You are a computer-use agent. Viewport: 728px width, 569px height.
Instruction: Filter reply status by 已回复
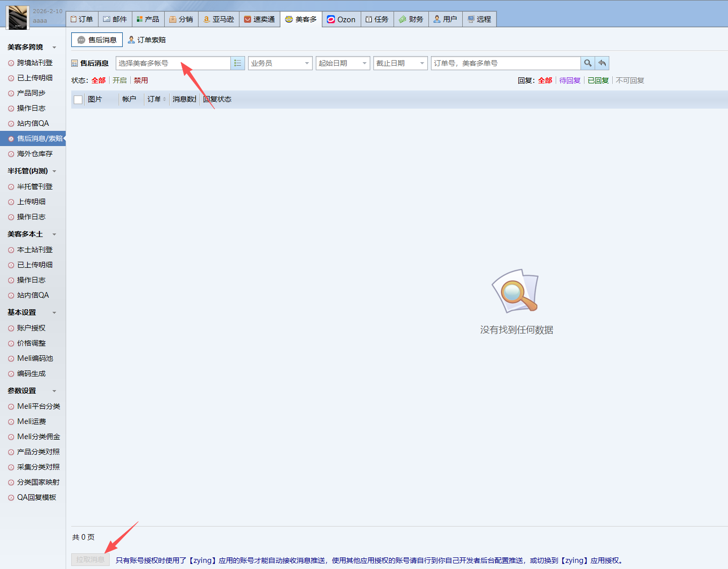click(598, 80)
